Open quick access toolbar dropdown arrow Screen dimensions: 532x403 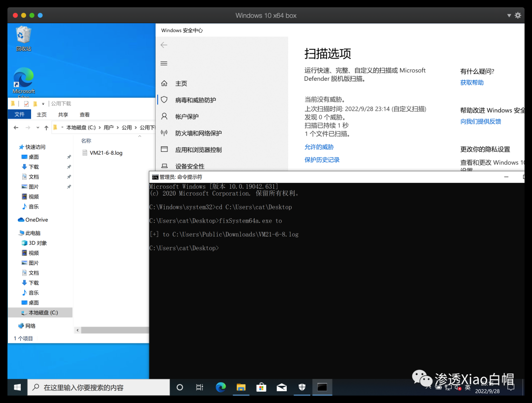pyautogui.click(x=43, y=104)
